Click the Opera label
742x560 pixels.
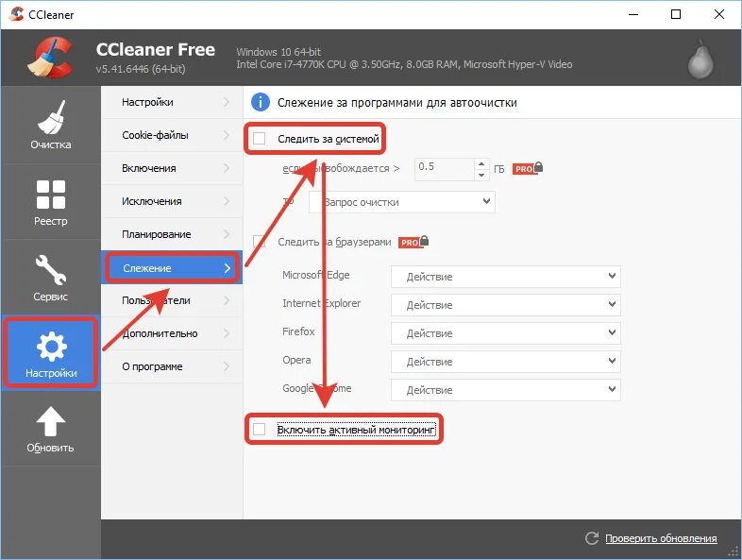coord(296,360)
